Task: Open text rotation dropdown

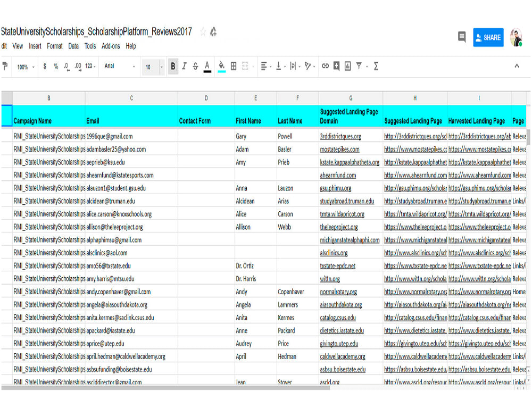Action: tap(310, 66)
